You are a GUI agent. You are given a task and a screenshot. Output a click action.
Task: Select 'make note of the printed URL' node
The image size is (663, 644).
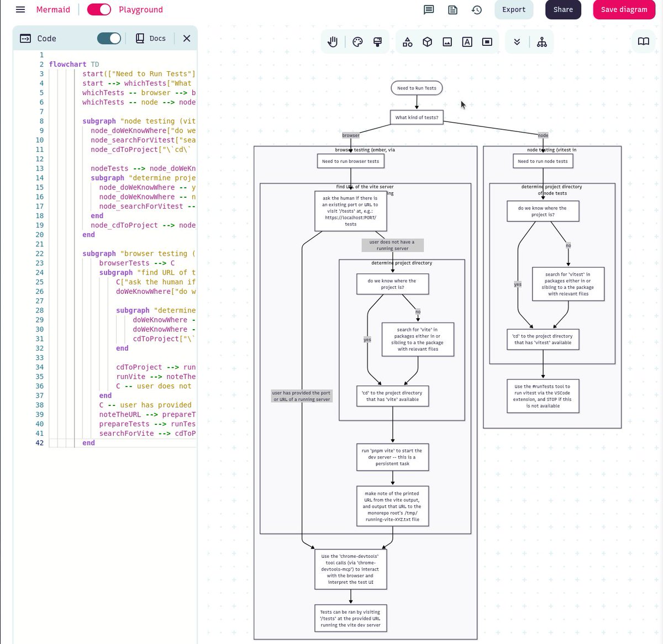[x=393, y=506]
